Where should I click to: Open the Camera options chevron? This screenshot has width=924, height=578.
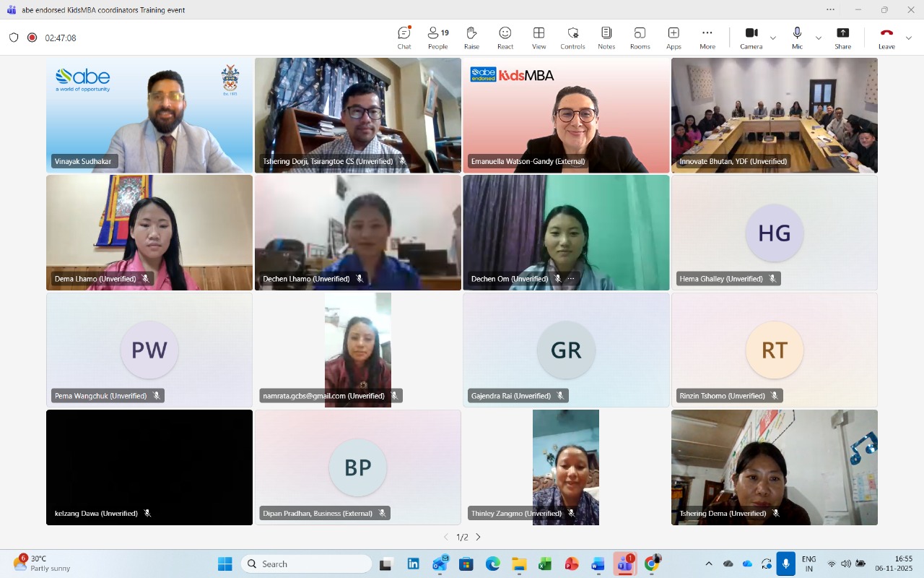click(x=772, y=38)
